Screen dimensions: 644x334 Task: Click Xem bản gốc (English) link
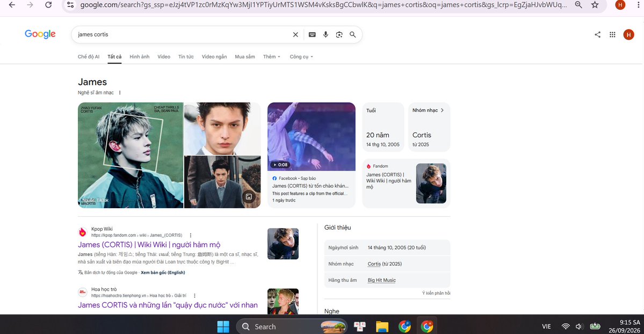[163, 273]
